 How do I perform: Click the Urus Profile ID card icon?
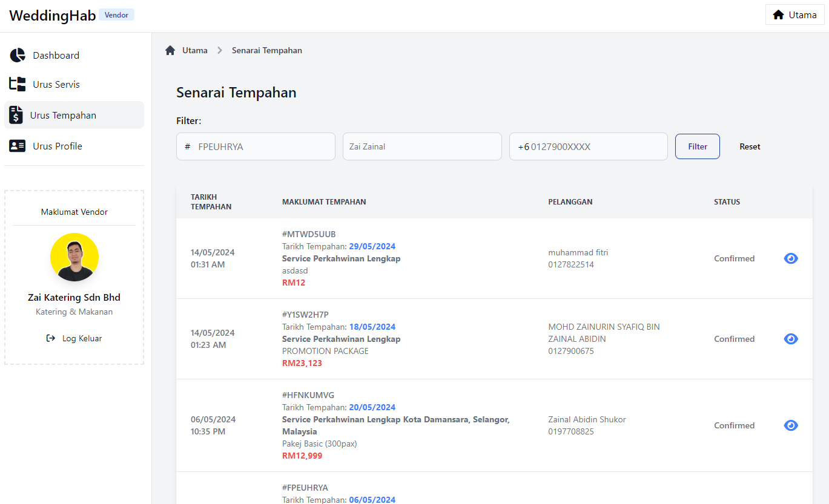pyautogui.click(x=18, y=146)
